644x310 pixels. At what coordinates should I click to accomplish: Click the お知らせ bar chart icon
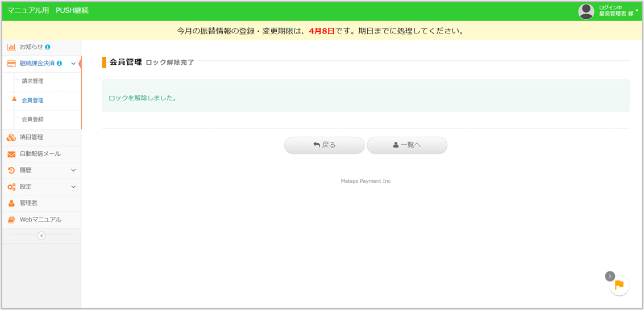pos(11,47)
